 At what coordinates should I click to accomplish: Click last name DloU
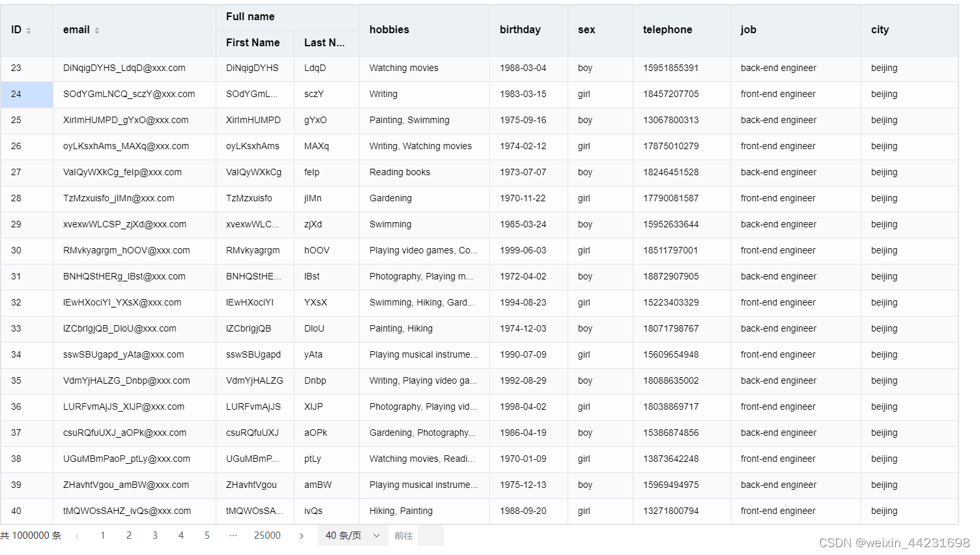pos(314,329)
